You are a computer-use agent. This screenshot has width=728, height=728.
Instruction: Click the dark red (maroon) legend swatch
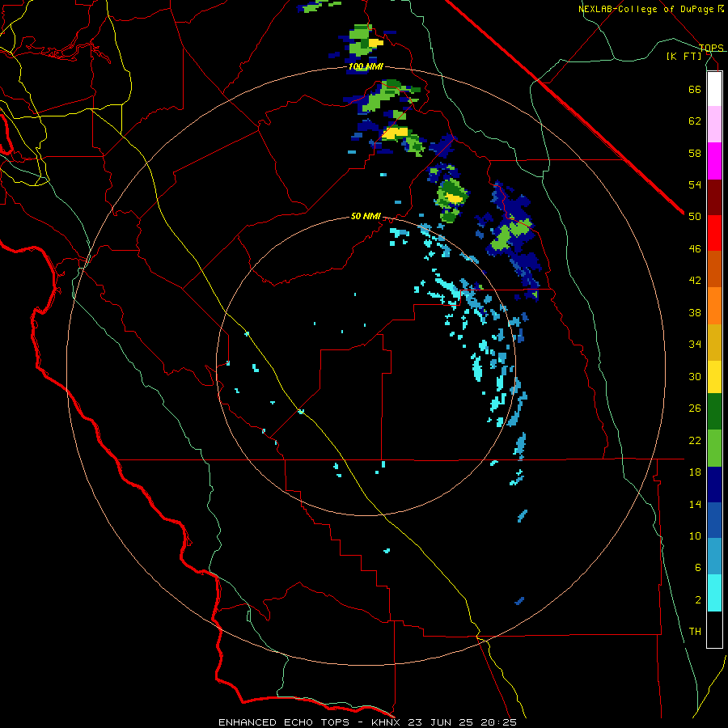[714, 197]
